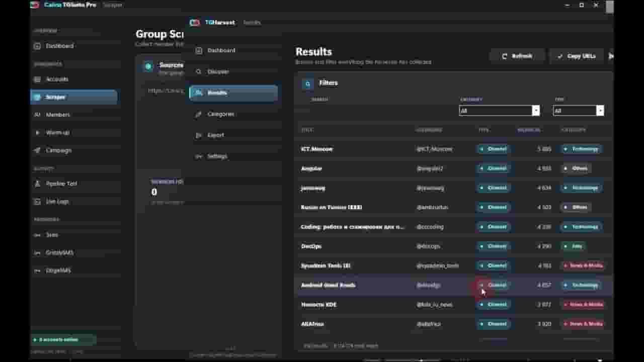Open the Campaign paper-plane icon
The image size is (644, 362).
pyautogui.click(x=37, y=150)
